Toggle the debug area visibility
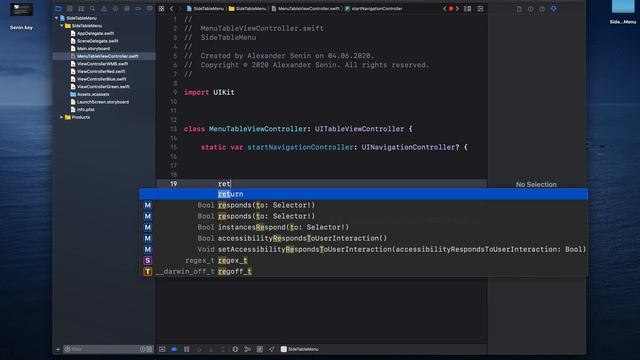640x360 pixels. coord(162,349)
